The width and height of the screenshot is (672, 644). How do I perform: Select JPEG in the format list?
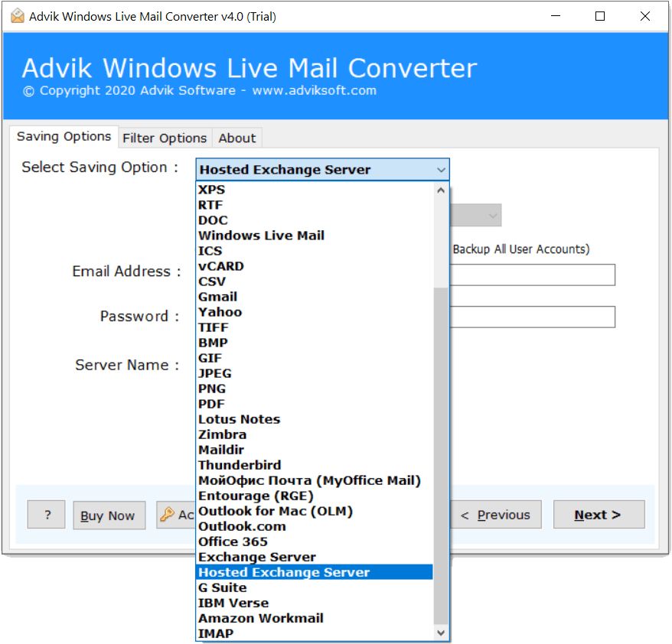[x=315, y=373]
